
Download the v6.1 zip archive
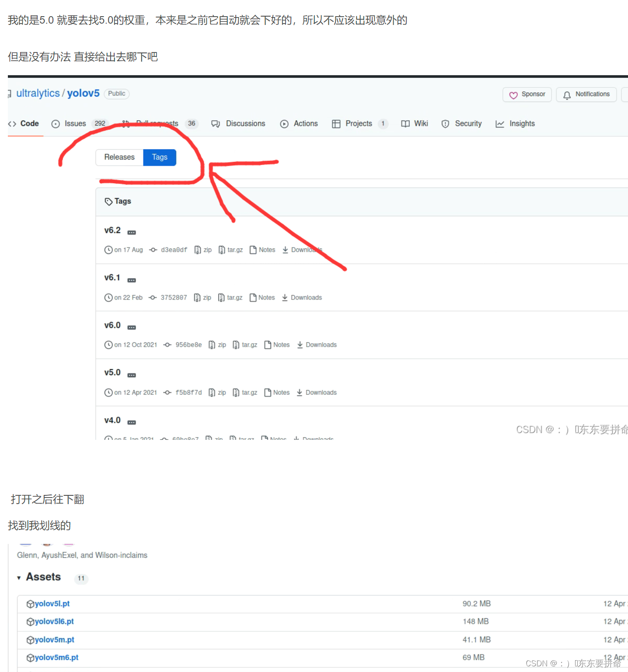point(202,298)
